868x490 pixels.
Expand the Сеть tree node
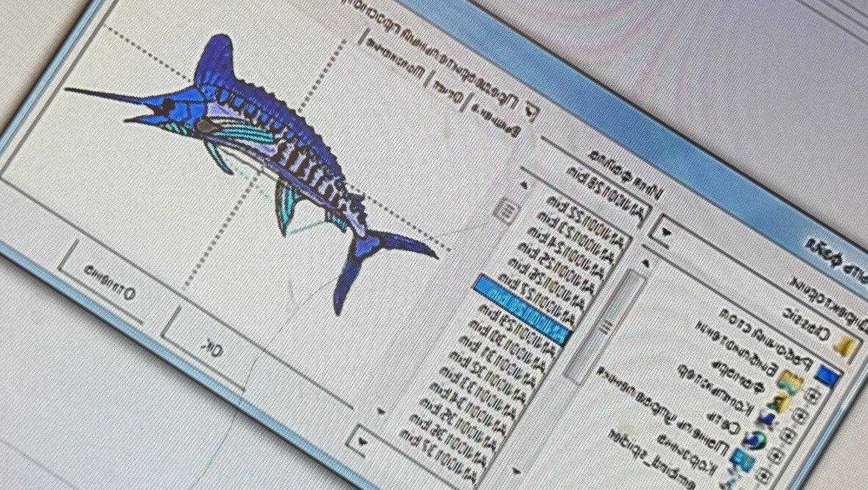pos(775,455)
